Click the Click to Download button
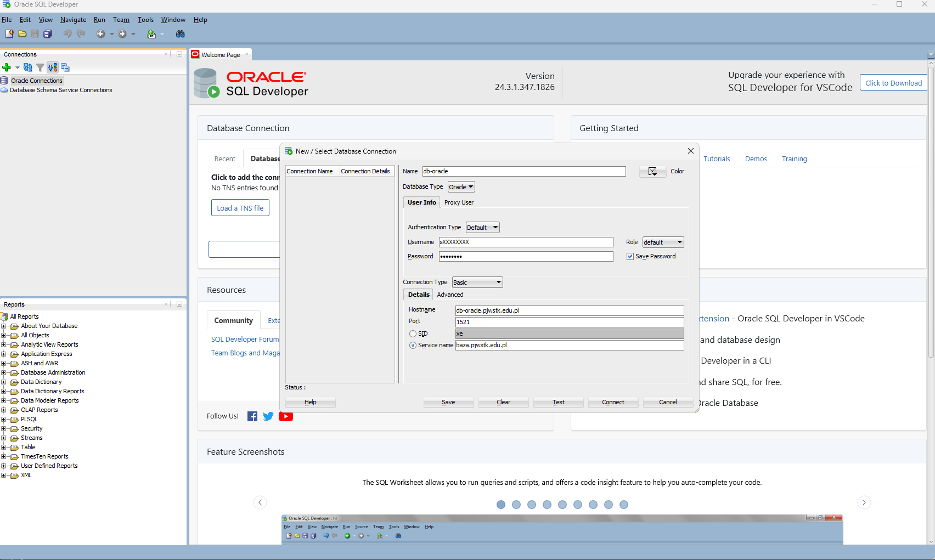Screen dimensions: 935x560 (x=893, y=83)
